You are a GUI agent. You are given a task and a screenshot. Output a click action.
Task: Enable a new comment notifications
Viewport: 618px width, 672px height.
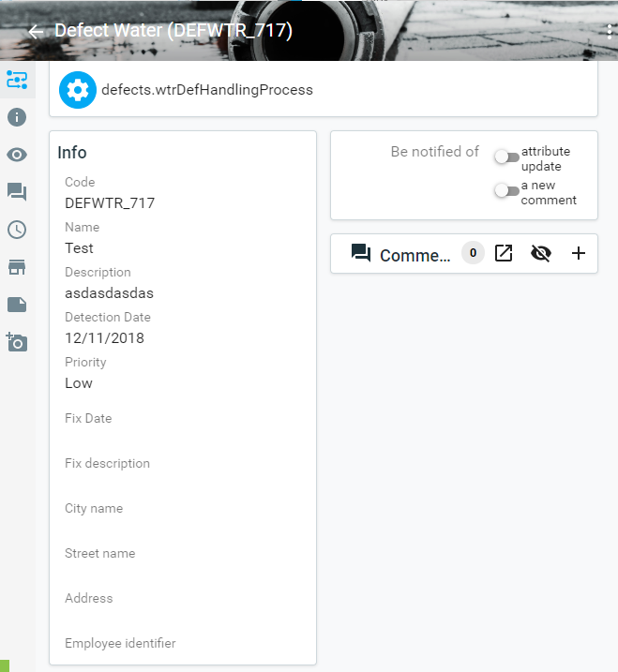pos(506,190)
